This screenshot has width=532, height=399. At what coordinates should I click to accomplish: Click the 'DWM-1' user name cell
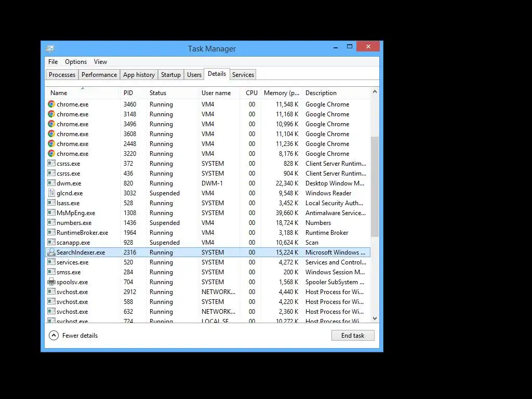(x=212, y=183)
